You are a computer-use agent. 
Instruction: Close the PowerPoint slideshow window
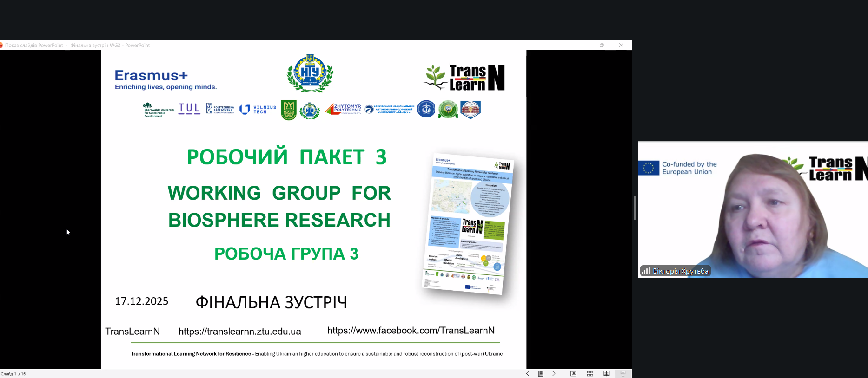pos(621,45)
